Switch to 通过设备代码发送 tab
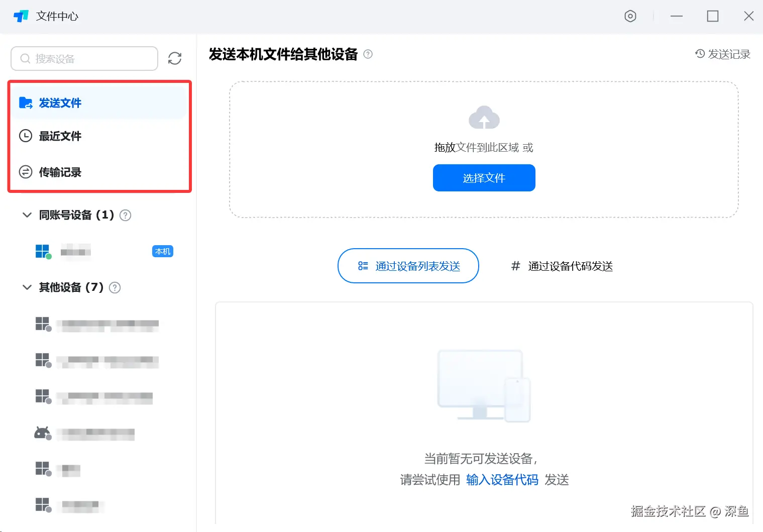Screen dimensions: 763x532 562,266
